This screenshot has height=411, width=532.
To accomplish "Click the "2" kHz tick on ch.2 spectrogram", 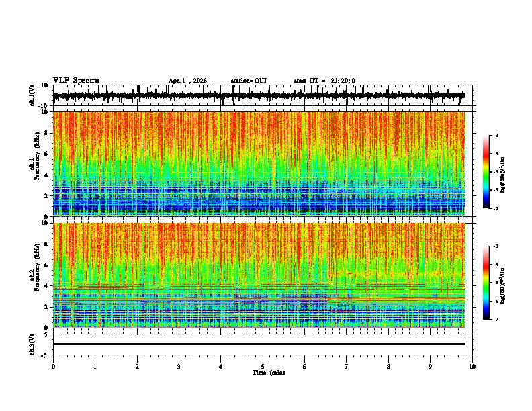I will tap(46, 307).
